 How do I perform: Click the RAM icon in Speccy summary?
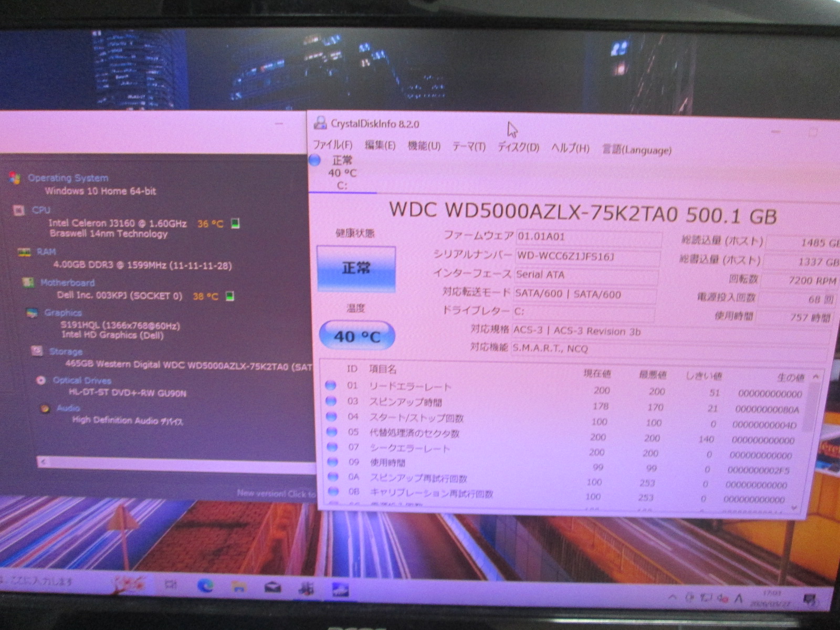click(24, 253)
